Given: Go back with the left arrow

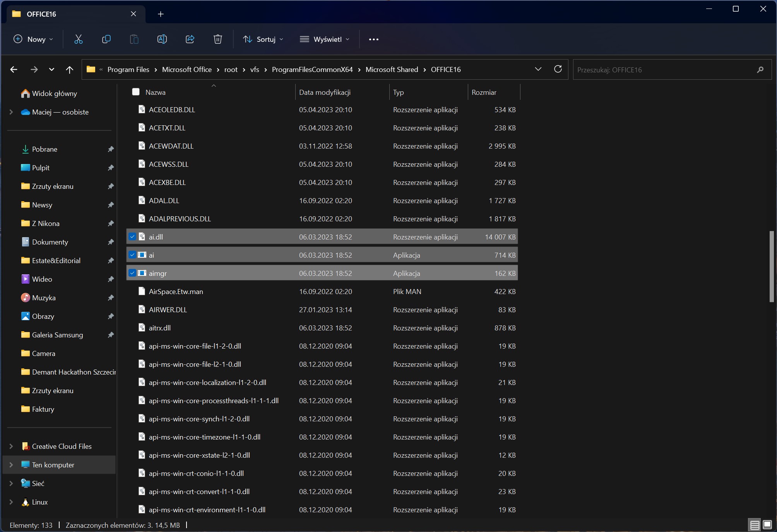Looking at the screenshot, I should pyautogui.click(x=14, y=70).
